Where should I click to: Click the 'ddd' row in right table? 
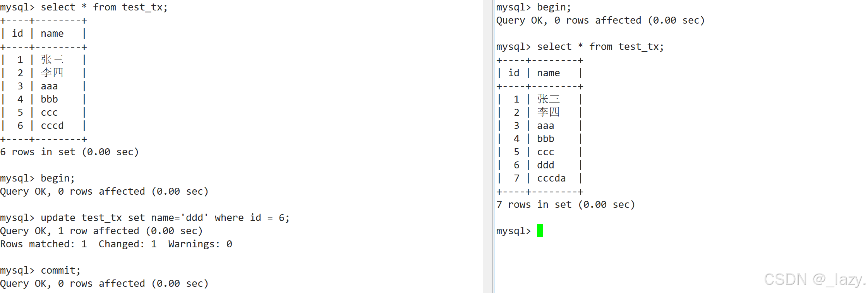[540, 165]
